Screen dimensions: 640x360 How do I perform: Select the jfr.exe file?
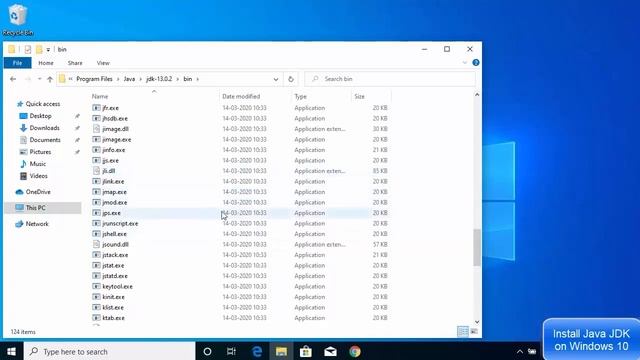pyautogui.click(x=110, y=108)
